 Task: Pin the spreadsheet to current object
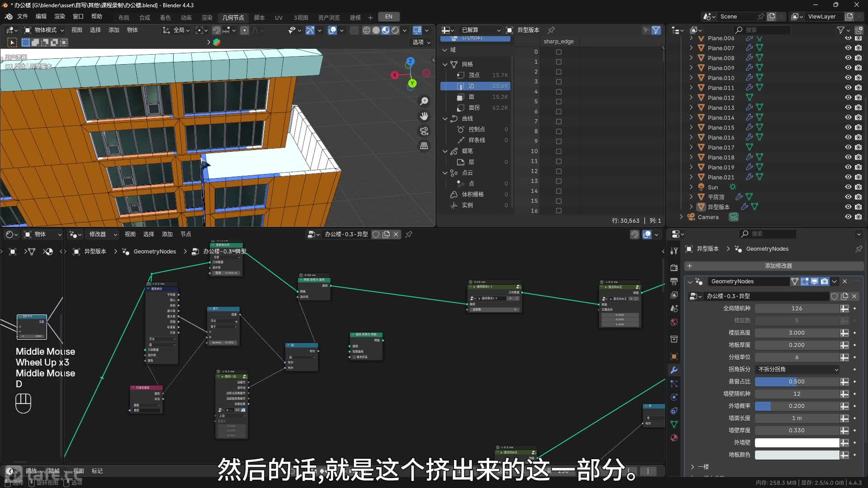[551, 30]
